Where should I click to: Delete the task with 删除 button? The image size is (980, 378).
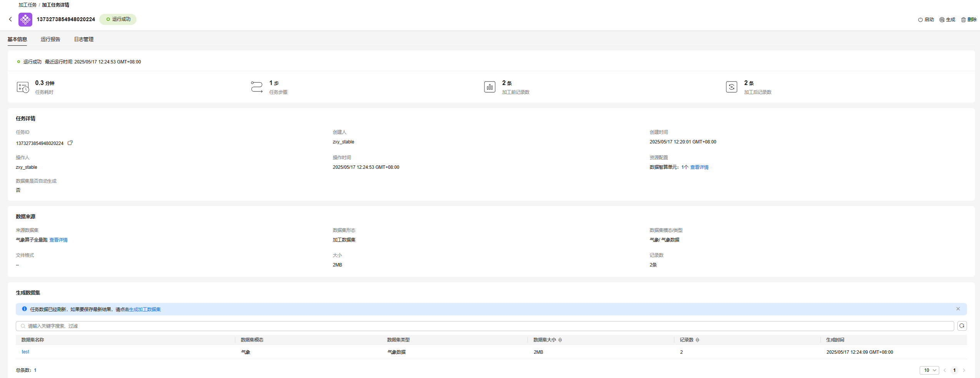tap(969, 20)
